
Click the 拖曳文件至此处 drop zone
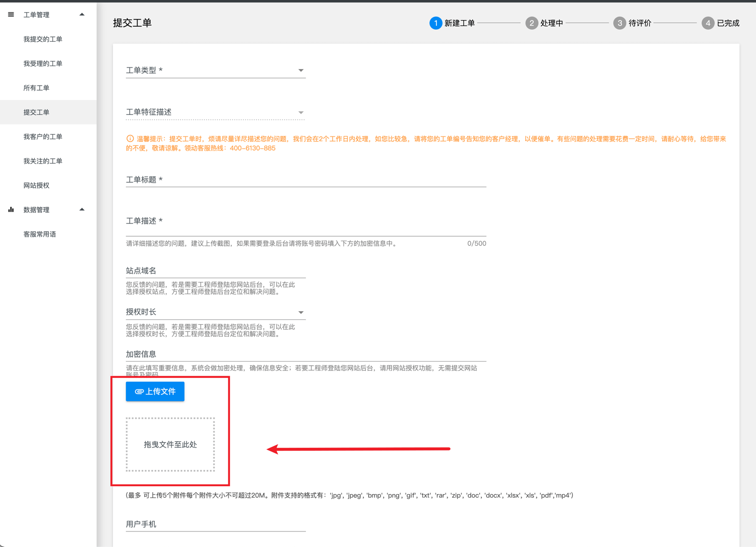[x=170, y=444]
